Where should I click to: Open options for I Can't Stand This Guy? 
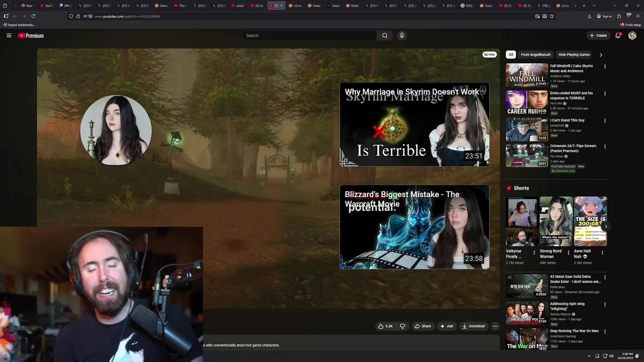[605, 121]
